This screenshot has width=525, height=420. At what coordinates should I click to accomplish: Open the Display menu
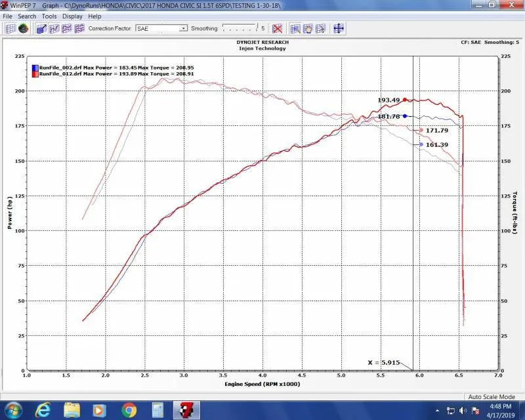tap(72, 16)
